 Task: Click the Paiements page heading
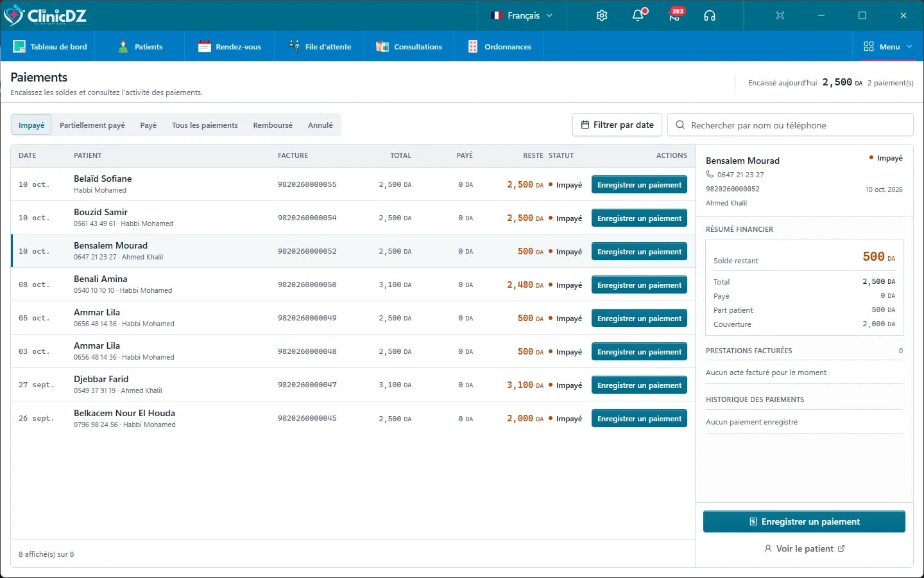click(39, 77)
